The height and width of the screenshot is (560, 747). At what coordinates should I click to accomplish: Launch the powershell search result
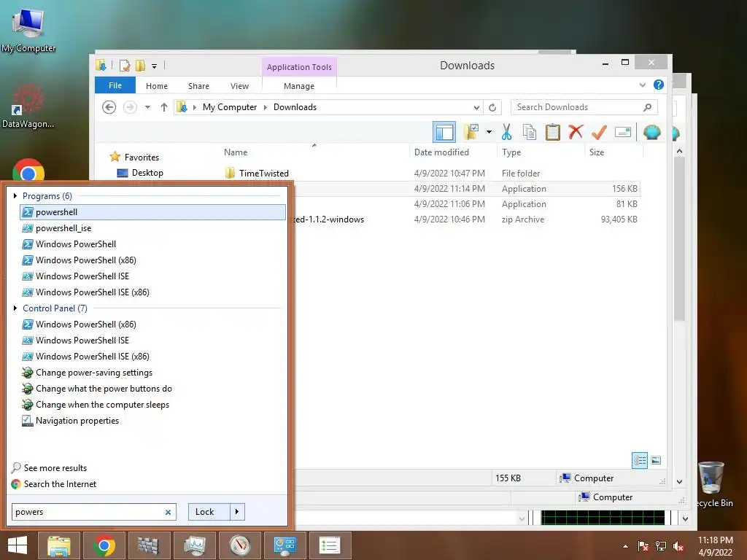click(x=153, y=212)
